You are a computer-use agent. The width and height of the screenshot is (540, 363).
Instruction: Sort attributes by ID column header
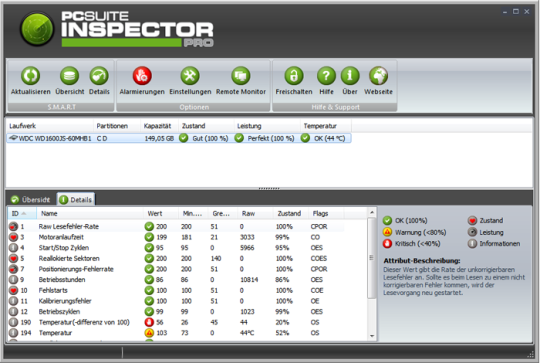tap(22, 214)
